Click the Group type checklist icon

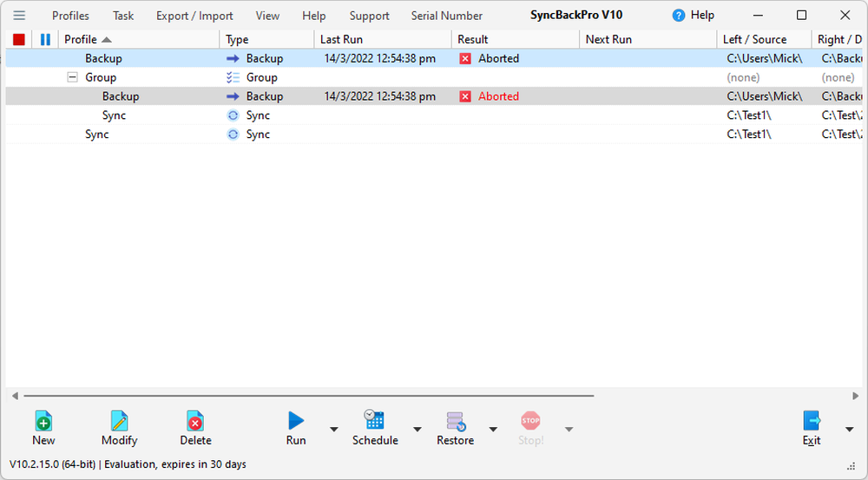click(233, 77)
